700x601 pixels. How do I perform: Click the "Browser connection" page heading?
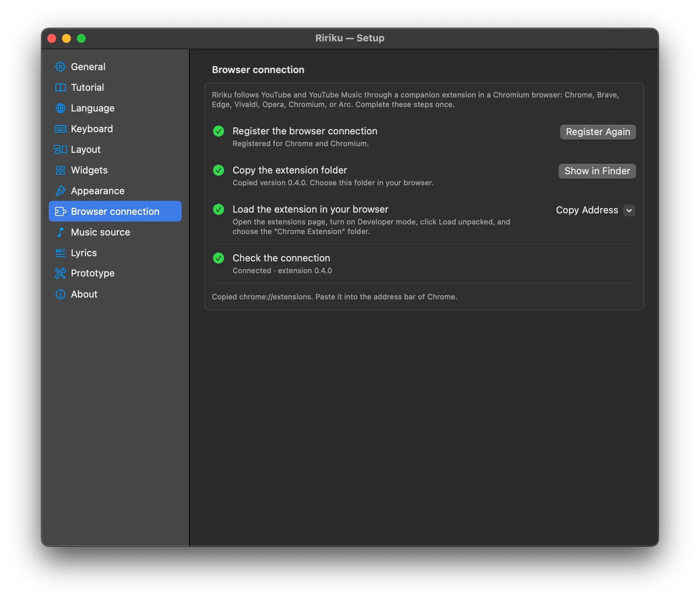point(258,70)
